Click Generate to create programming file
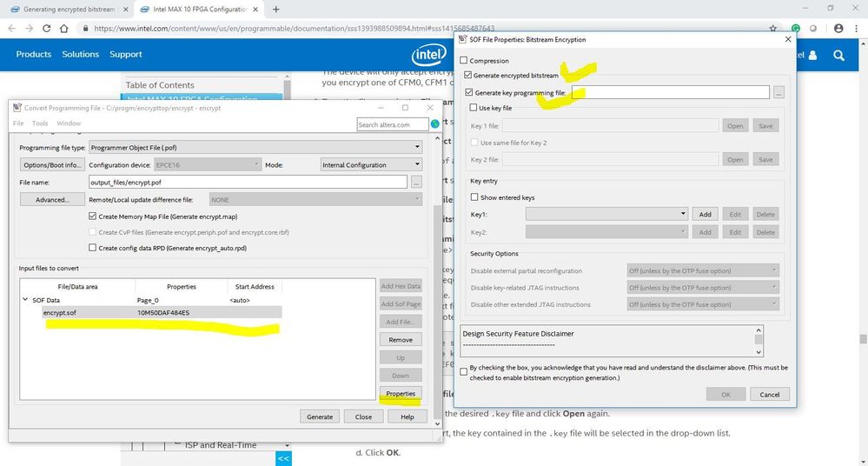Image resolution: width=868 pixels, height=466 pixels. coord(320,416)
